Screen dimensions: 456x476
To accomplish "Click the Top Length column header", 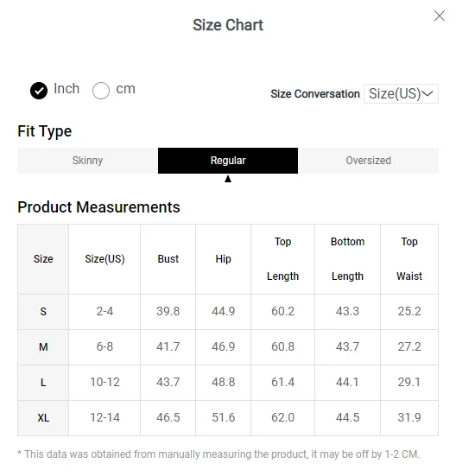I will pyautogui.click(x=282, y=259).
